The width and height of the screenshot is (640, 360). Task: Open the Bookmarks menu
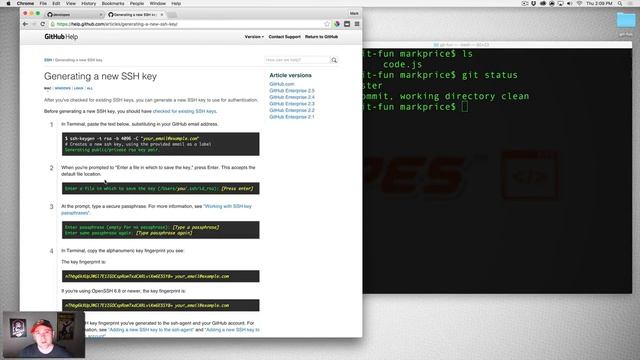[x=113, y=3]
